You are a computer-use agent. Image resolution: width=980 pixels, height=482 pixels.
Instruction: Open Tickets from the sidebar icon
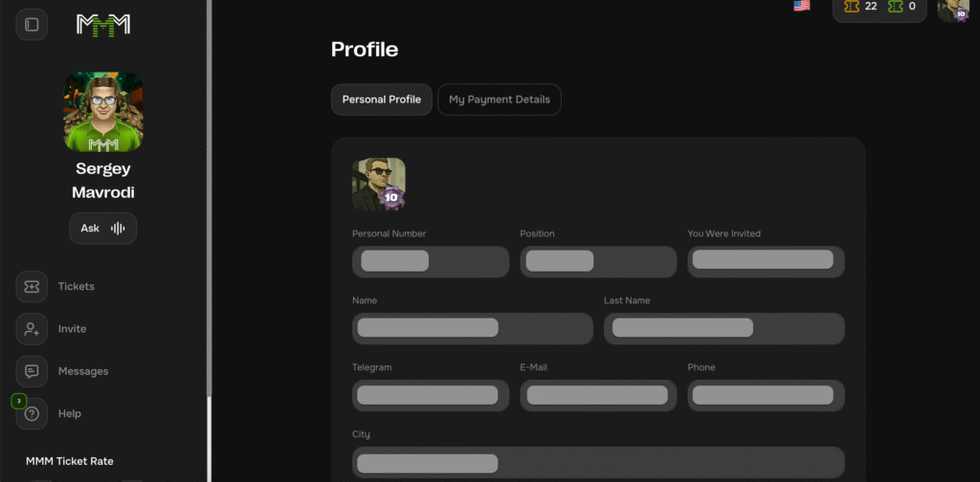click(32, 287)
